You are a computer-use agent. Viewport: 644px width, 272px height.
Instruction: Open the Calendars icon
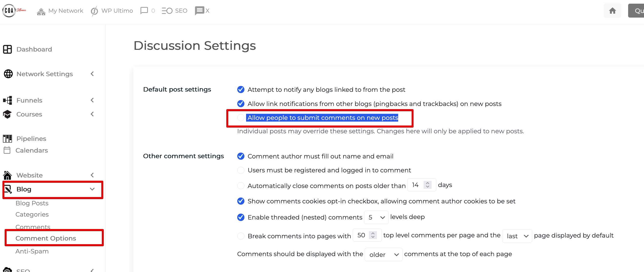tap(7, 150)
